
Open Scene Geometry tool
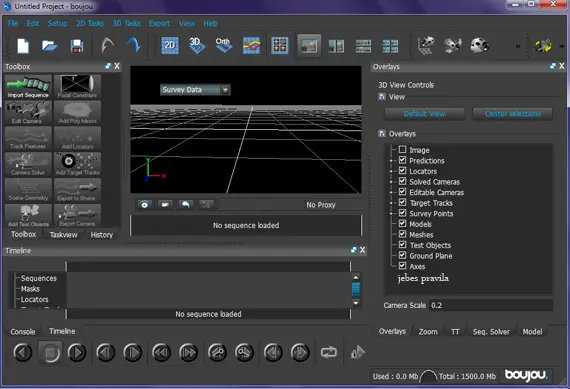pyautogui.click(x=28, y=190)
